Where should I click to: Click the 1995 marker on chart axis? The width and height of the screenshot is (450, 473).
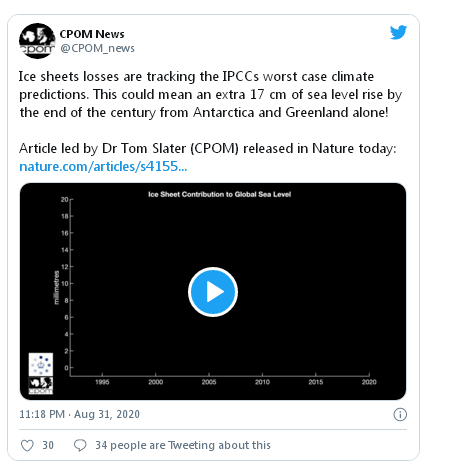pos(102,382)
